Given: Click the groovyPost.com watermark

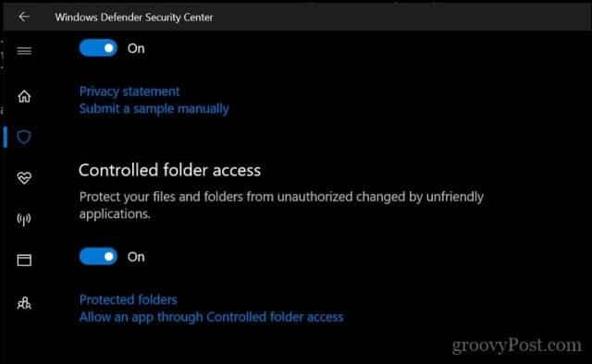Looking at the screenshot, I should point(516,346).
